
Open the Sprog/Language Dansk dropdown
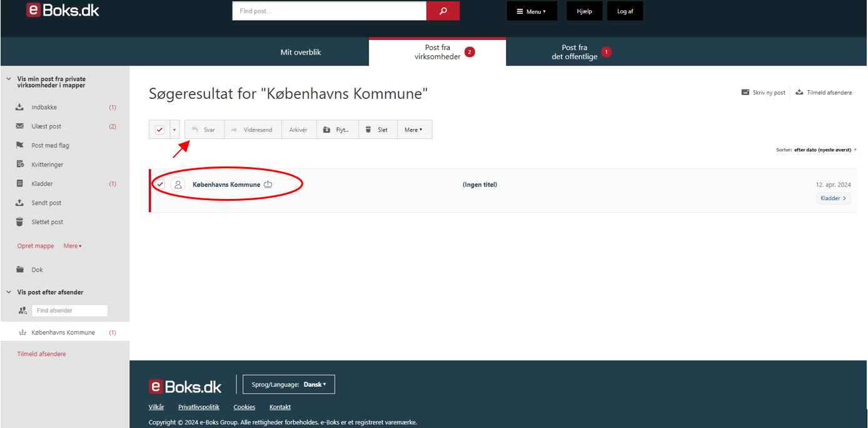pyautogui.click(x=289, y=384)
